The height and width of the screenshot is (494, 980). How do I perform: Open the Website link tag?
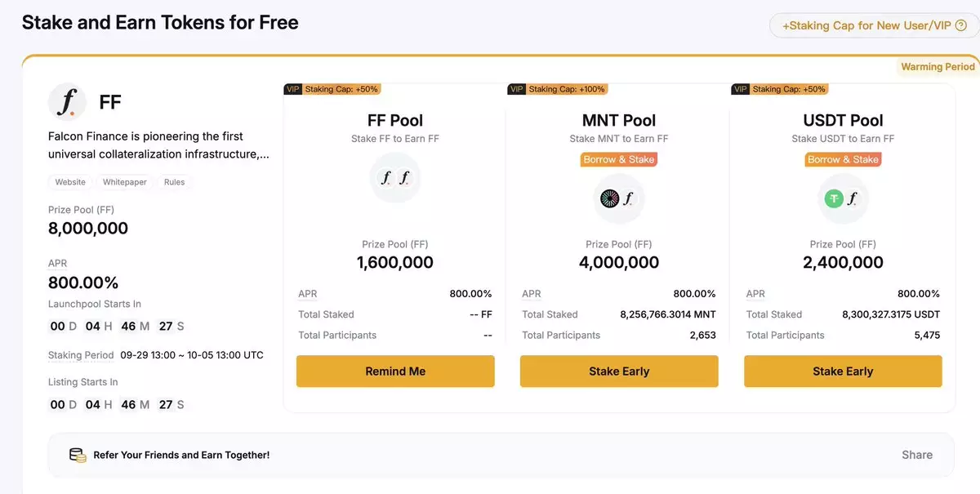(x=70, y=182)
